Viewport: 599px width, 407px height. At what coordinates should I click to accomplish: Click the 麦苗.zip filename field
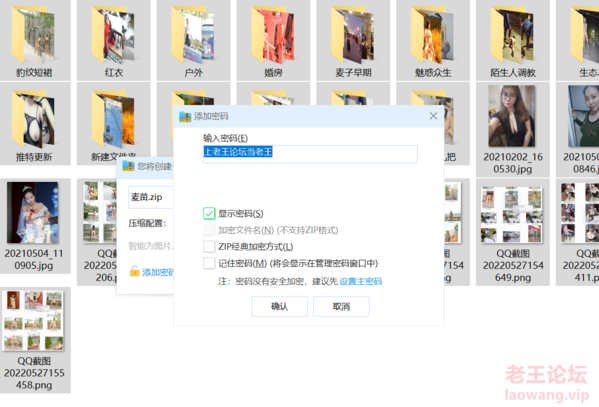(151, 197)
